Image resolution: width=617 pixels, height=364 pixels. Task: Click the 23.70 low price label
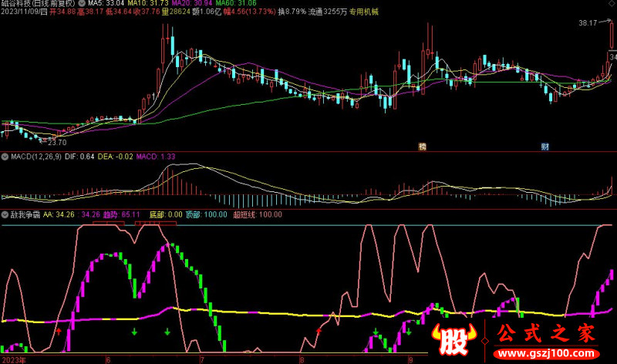pyautogui.click(x=57, y=143)
